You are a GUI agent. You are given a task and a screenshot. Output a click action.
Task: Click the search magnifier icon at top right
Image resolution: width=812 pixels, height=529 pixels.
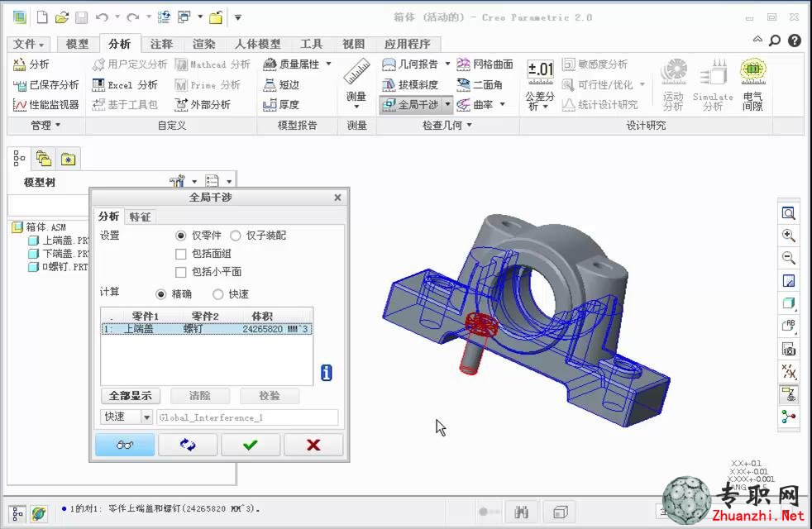coord(775,41)
